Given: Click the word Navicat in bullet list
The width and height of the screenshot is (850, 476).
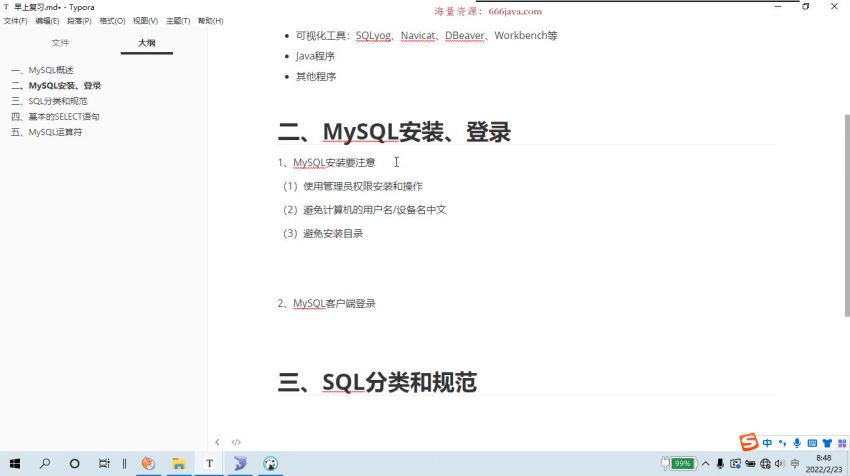Looking at the screenshot, I should [x=417, y=35].
